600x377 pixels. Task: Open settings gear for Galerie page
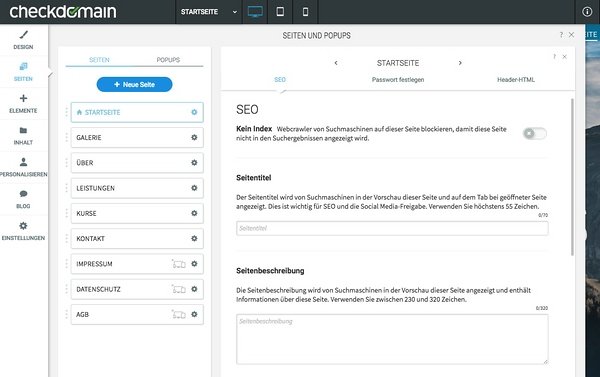194,137
